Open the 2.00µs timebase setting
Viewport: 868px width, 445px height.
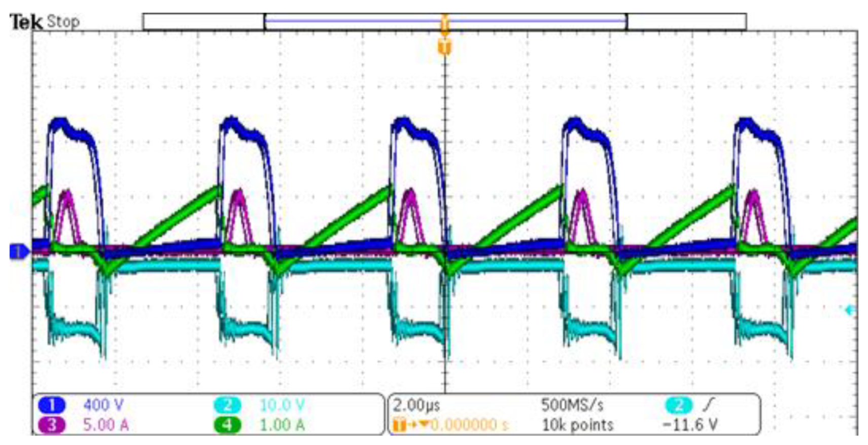(x=416, y=405)
